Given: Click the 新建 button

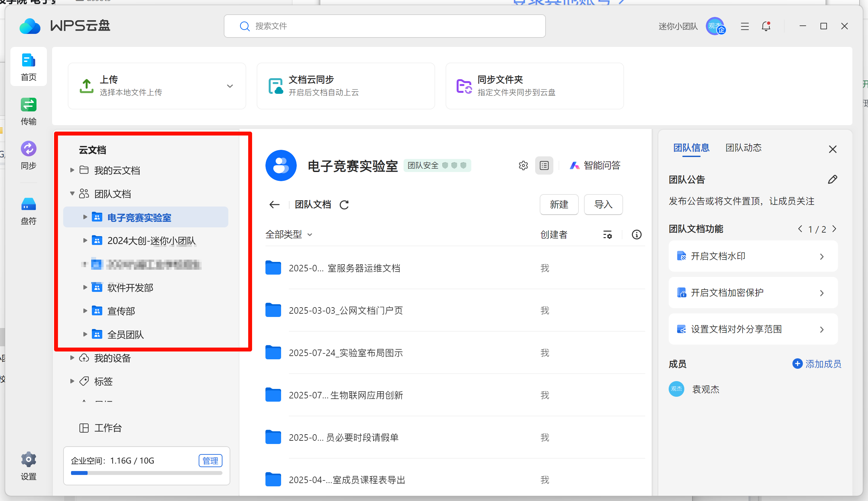Looking at the screenshot, I should coord(559,204).
